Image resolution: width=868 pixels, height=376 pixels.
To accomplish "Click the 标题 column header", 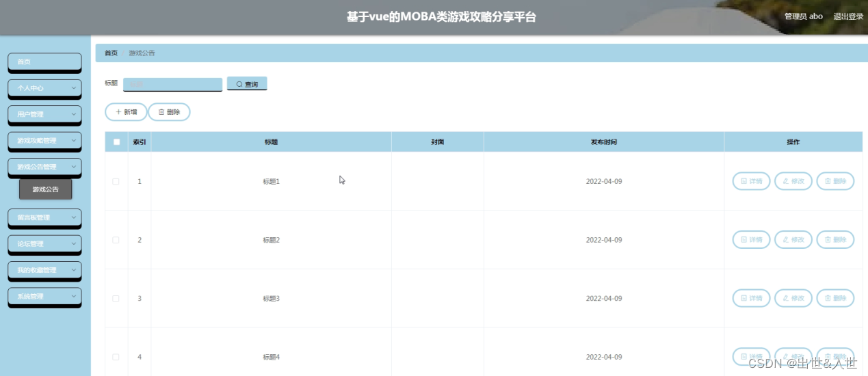I will click(272, 142).
